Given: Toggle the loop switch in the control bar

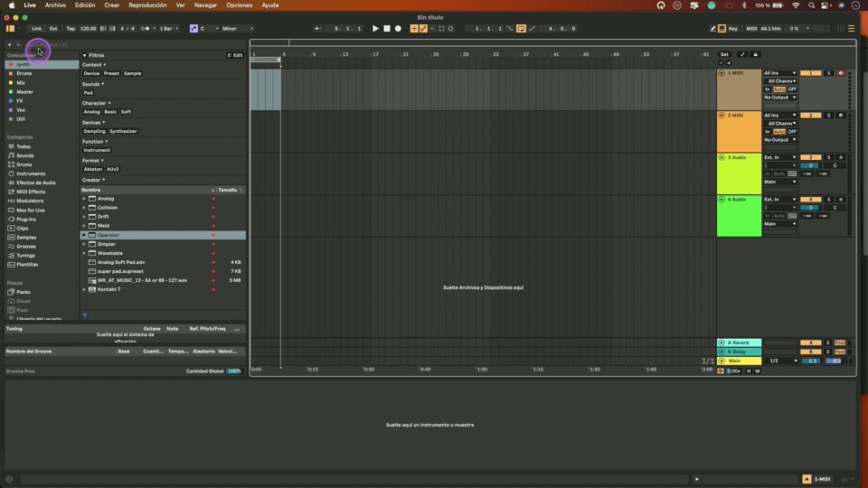Looking at the screenshot, I should 521,28.
